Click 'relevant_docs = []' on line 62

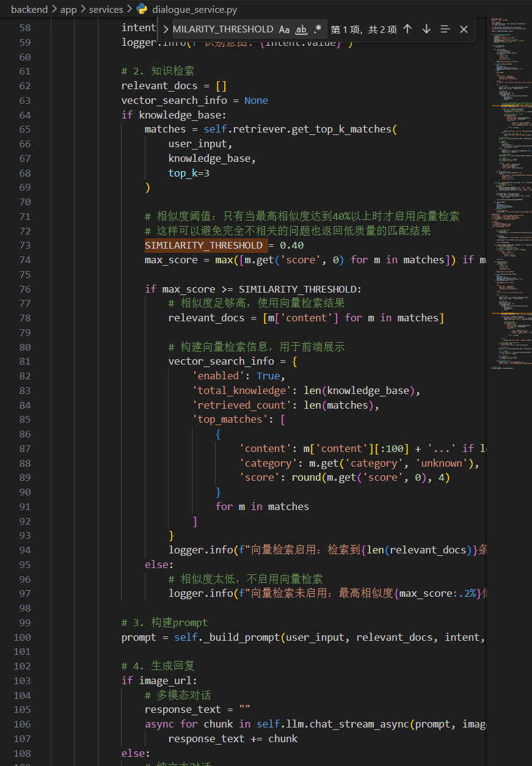click(174, 86)
